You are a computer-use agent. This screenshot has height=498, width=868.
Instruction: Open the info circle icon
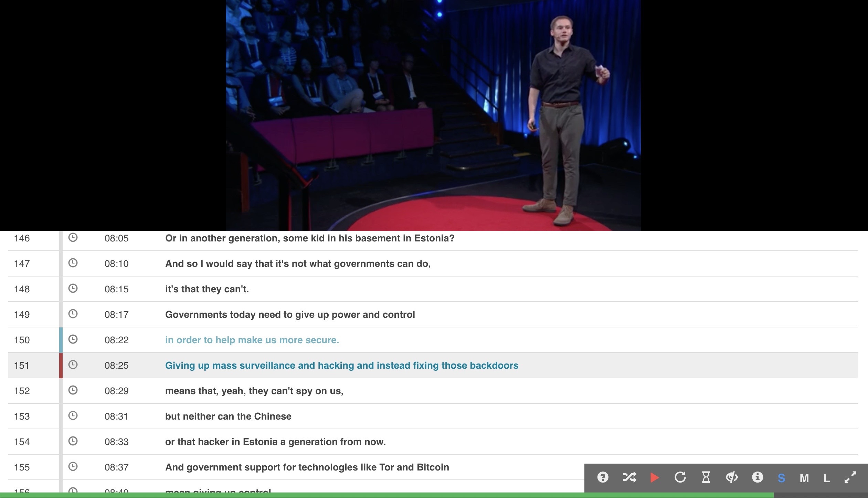pos(758,477)
